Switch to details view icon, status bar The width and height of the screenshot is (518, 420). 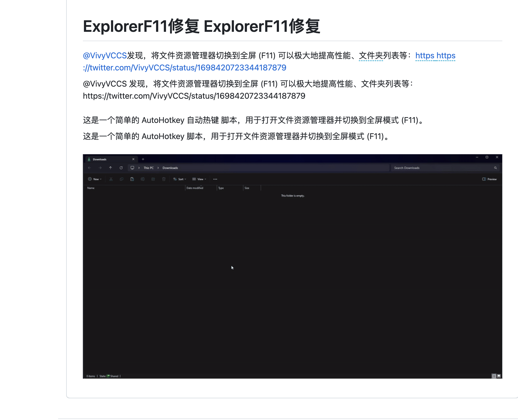(494, 376)
